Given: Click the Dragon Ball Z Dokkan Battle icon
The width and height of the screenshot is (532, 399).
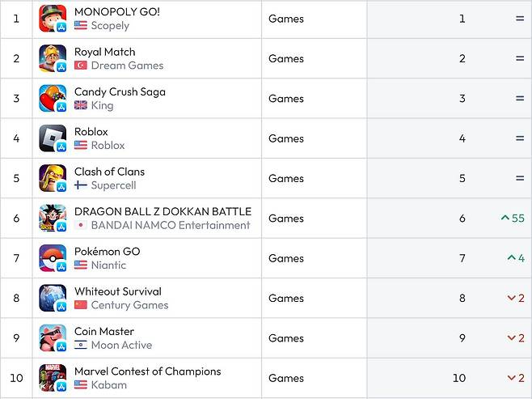Looking at the screenshot, I should [x=53, y=219].
